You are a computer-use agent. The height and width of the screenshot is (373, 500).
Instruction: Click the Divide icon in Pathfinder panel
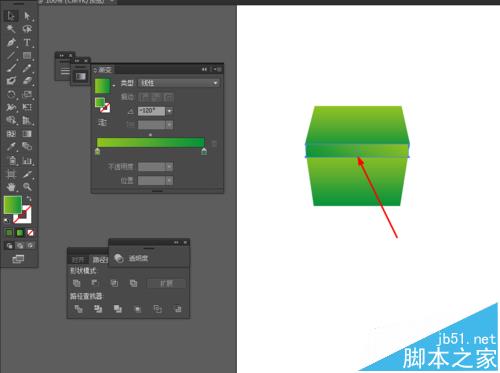(x=79, y=309)
